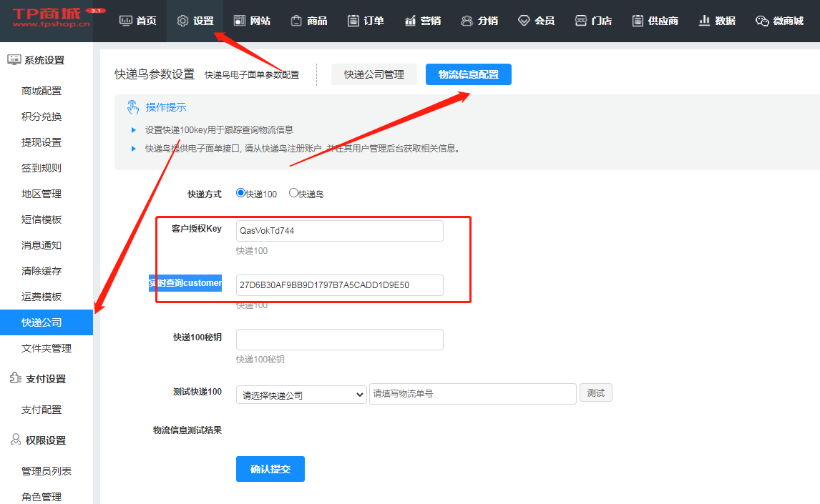This screenshot has height=504, width=820.
Task: Click the 快递100秘钥 empty input field
Action: tap(339, 340)
